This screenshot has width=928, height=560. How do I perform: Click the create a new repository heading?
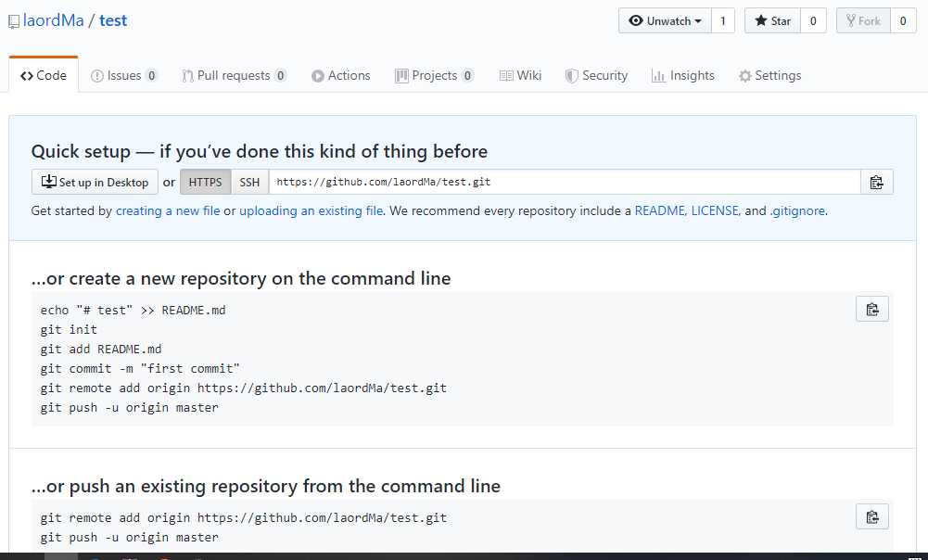click(241, 279)
